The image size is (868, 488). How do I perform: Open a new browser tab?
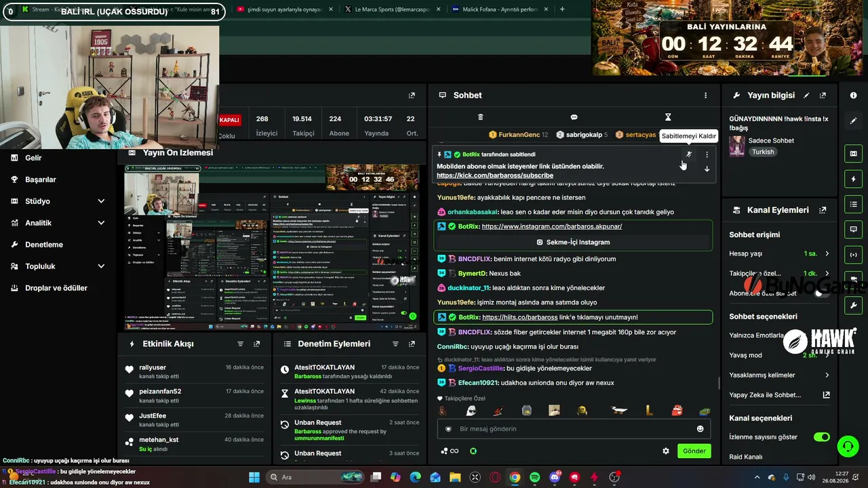(562, 9)
